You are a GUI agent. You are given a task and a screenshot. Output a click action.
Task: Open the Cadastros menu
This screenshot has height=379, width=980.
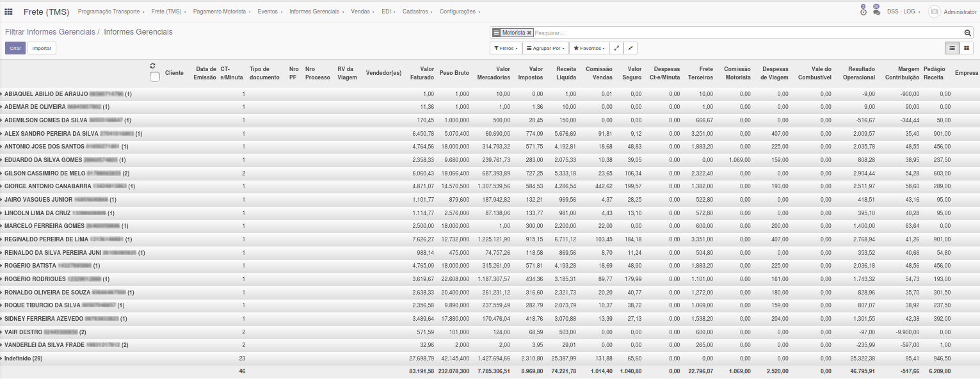pos(417,12)
